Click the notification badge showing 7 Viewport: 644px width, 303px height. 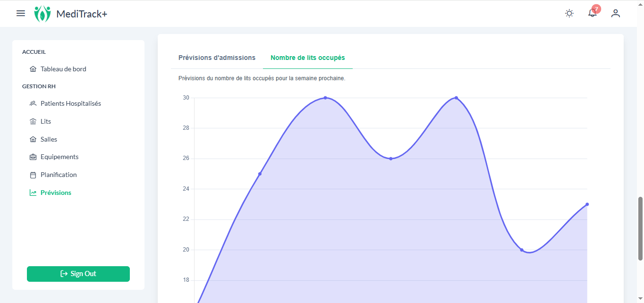pos(596,9)
